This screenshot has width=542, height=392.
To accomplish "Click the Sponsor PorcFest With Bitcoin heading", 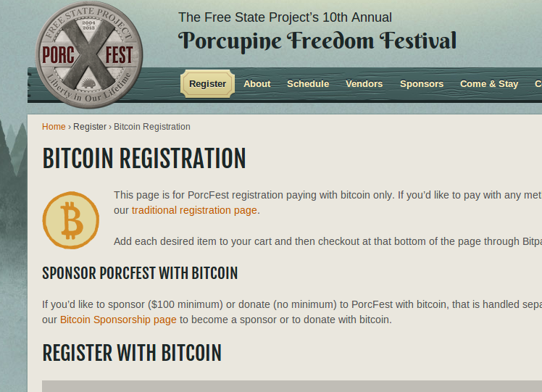I will pyautogui.click(x=140, y=273).
